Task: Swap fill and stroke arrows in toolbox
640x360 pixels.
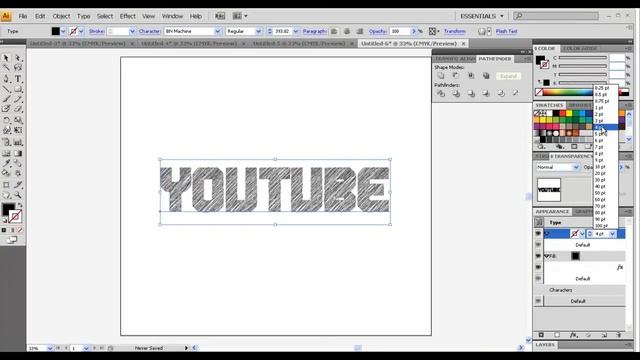Action: coord(20,205)
